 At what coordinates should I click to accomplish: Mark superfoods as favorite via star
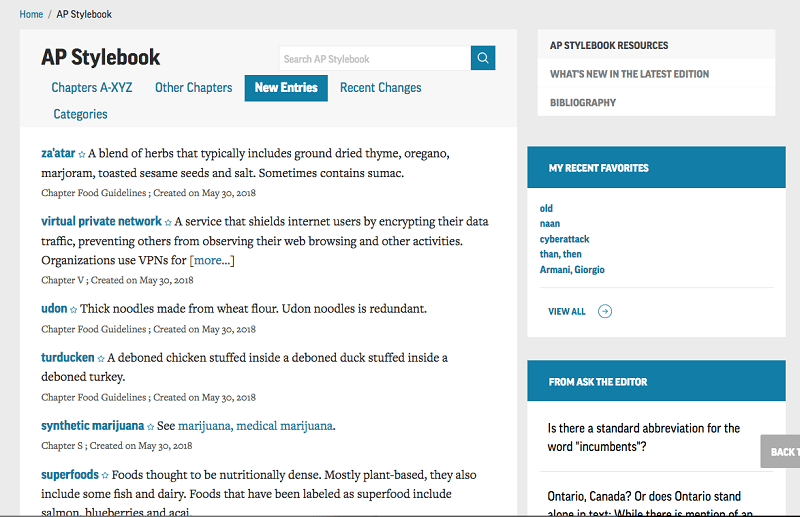[105, 475]
